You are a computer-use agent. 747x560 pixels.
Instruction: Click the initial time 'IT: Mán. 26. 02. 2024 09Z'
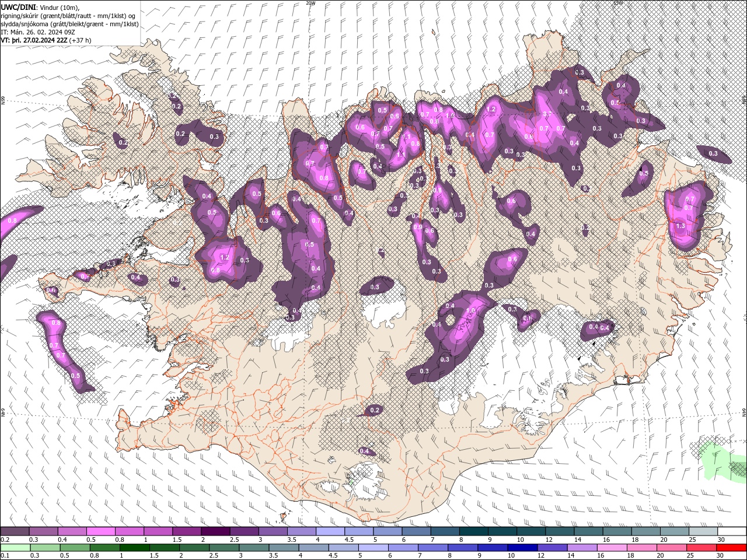pos(37,32)
